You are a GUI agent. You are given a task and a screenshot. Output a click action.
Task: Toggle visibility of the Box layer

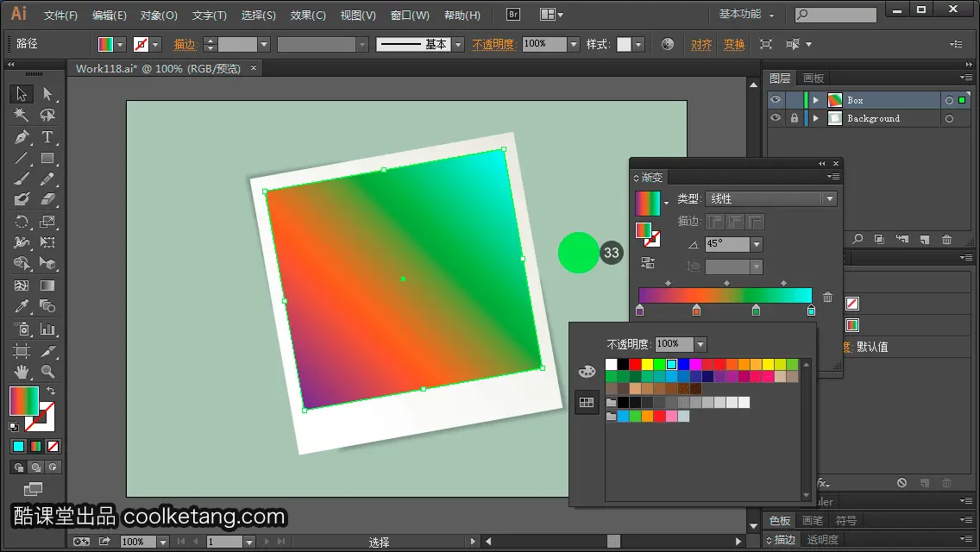coord(776,100)
